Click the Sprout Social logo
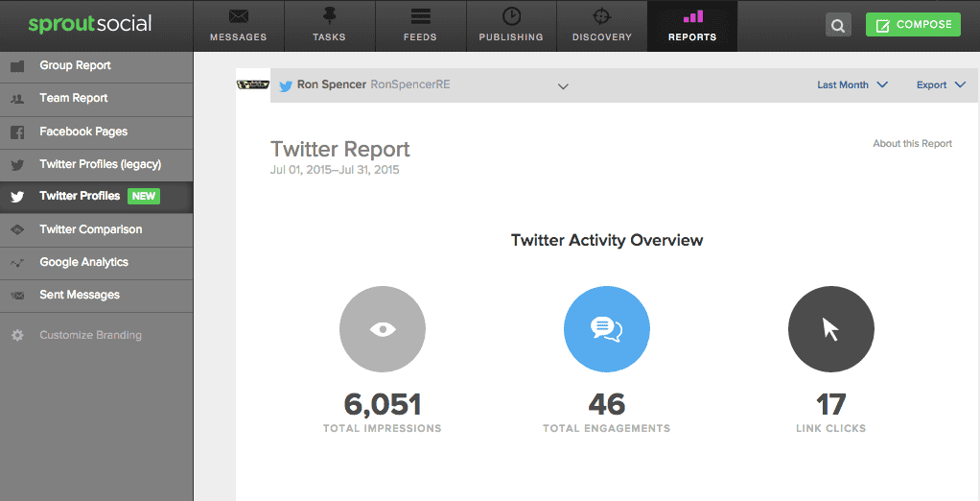The width and height of the screenshot is (980, 501). click(90, 24)
